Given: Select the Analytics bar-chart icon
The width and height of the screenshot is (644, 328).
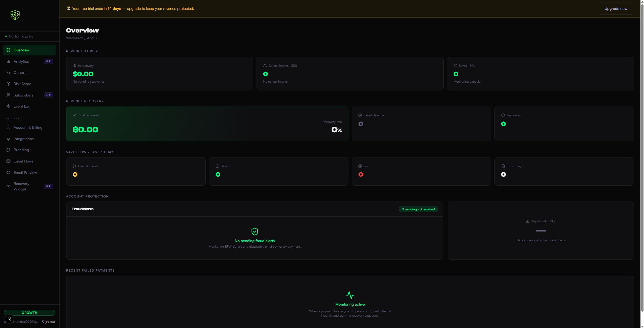Looking at the screenshot, I should point(8,61).
